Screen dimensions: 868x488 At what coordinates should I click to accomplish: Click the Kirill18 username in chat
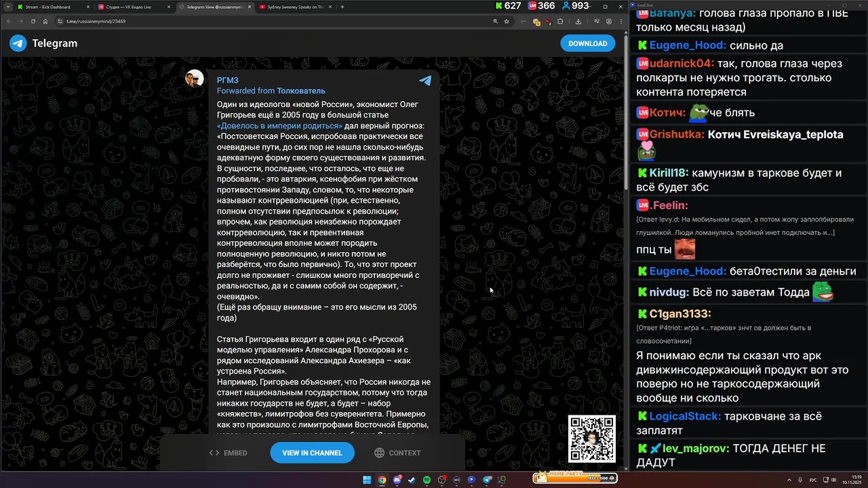tap(669, 173)
